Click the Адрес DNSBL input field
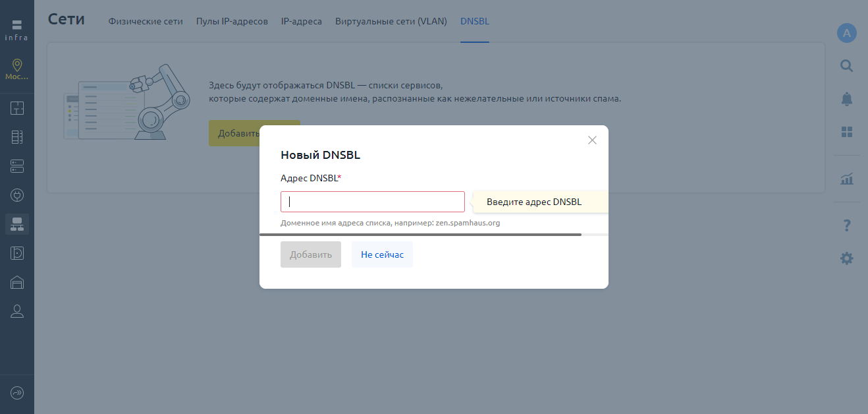 pos(373,202)
